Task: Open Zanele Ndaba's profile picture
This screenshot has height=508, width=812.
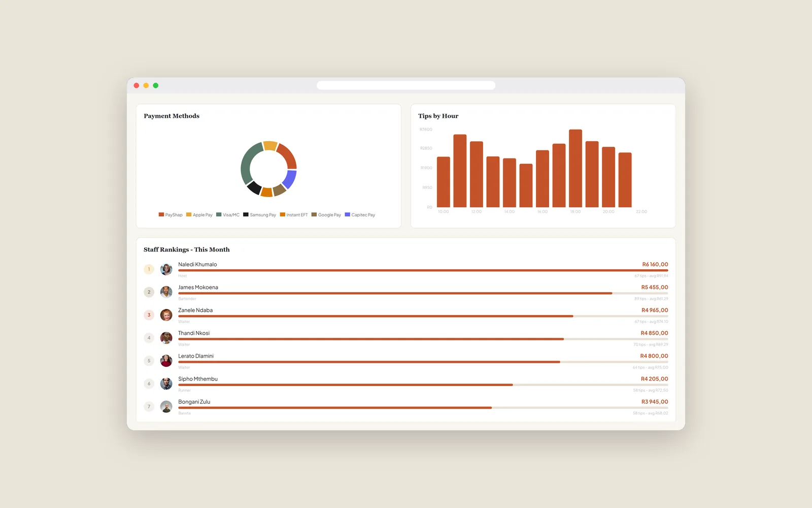Action: [166, 315]
